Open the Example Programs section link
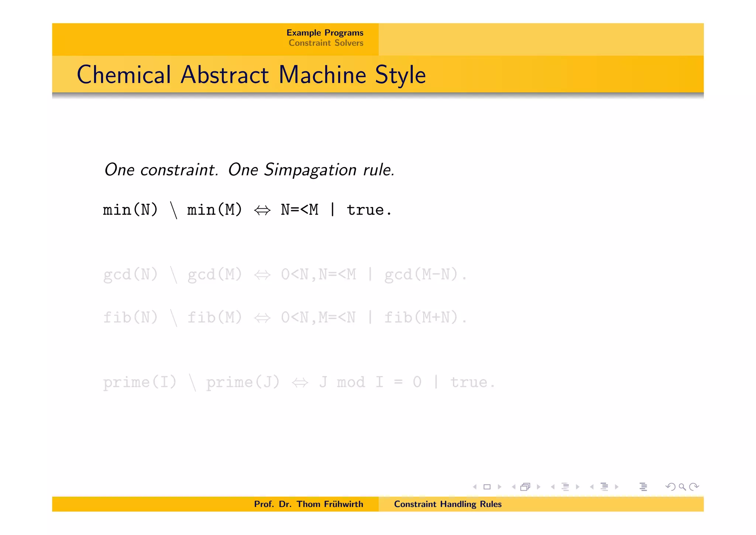The image size is (756, 535). coord(325,33)
